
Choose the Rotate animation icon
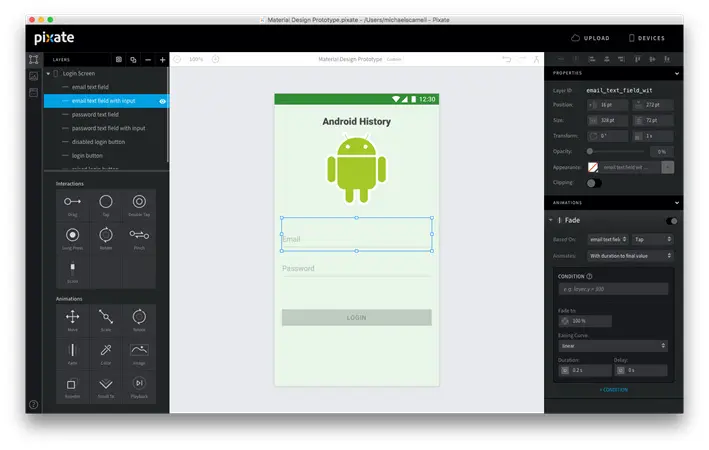(x=139, y=317)
